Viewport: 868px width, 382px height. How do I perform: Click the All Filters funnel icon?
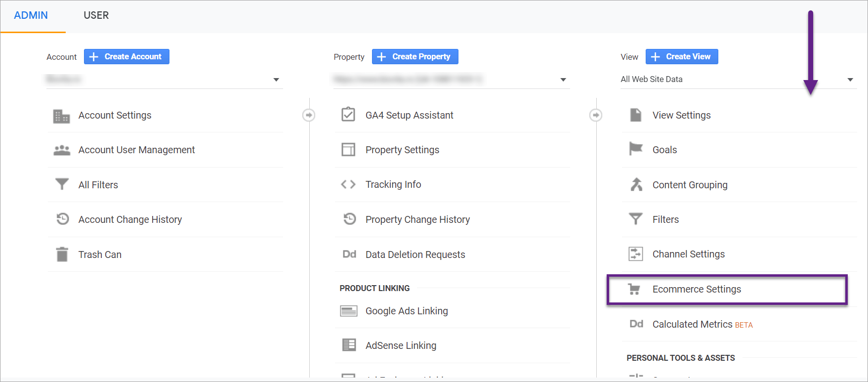click(x=62, y=184)
